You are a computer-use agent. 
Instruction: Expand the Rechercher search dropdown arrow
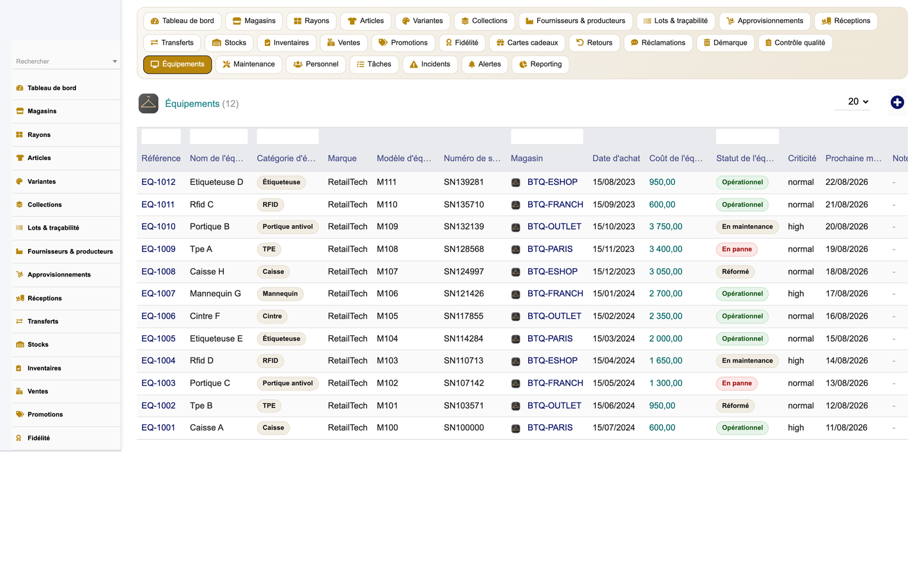(x=115, y=62)
